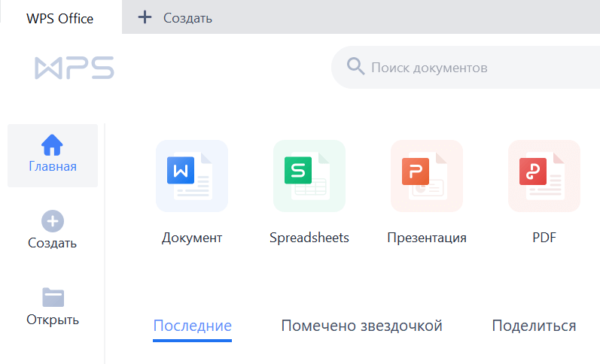
Task: Open the WPS Office tab
Action: coord(60,18)
